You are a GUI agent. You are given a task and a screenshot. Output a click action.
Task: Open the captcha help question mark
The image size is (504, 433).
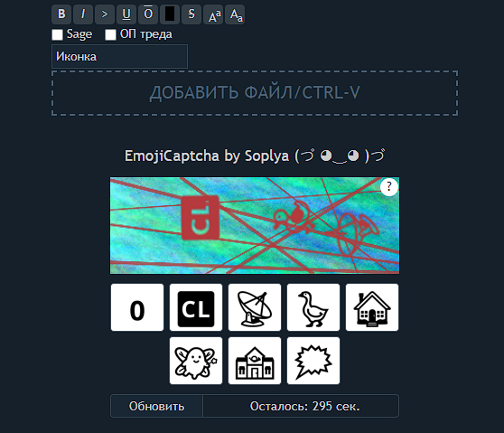pyautogui.click(x=389, y=187)
